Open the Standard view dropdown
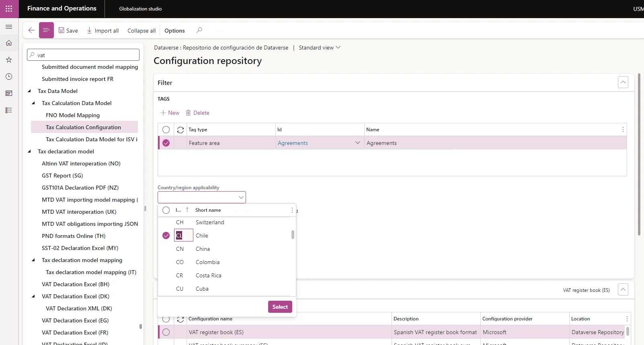Viewport: 644px width, 345px height. coord(320,48)
